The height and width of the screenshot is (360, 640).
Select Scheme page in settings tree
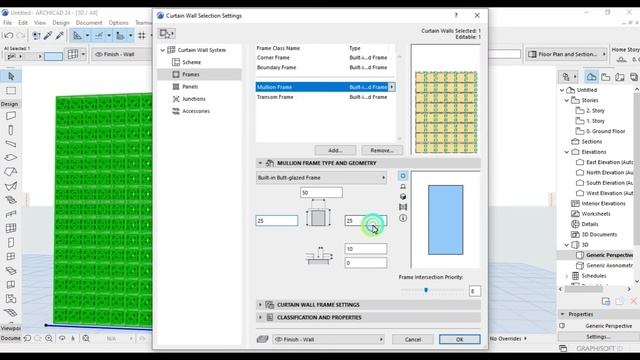click(x=191, y=62)
